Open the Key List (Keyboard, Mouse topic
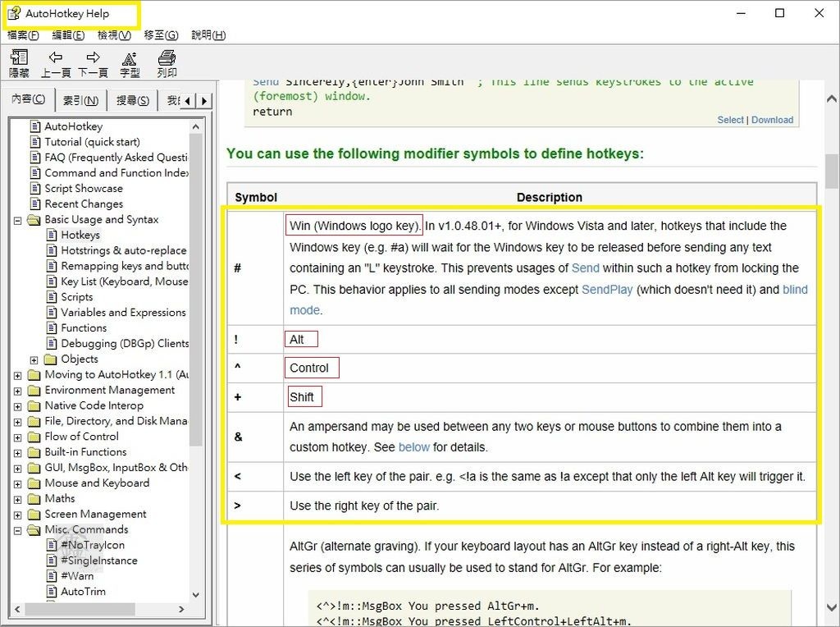Screen dimensions: 840x627 click(x=125, y=281)
